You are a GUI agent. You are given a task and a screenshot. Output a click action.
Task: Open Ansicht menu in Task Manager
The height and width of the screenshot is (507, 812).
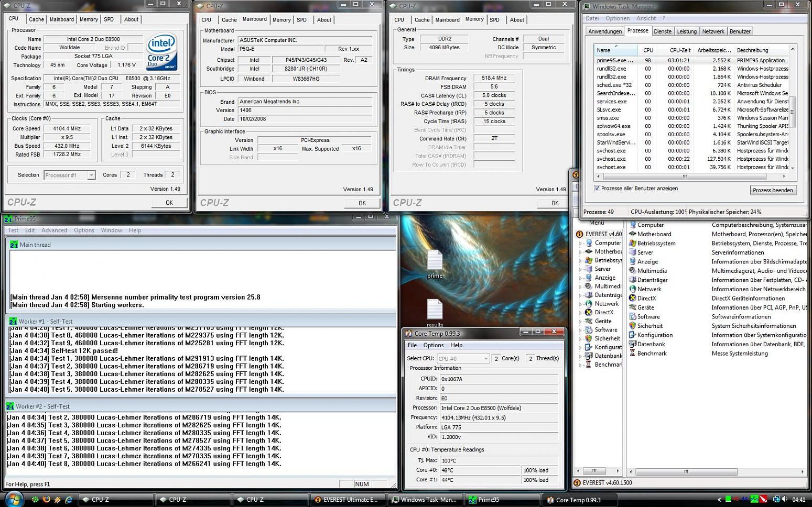[x=646, y=18]
